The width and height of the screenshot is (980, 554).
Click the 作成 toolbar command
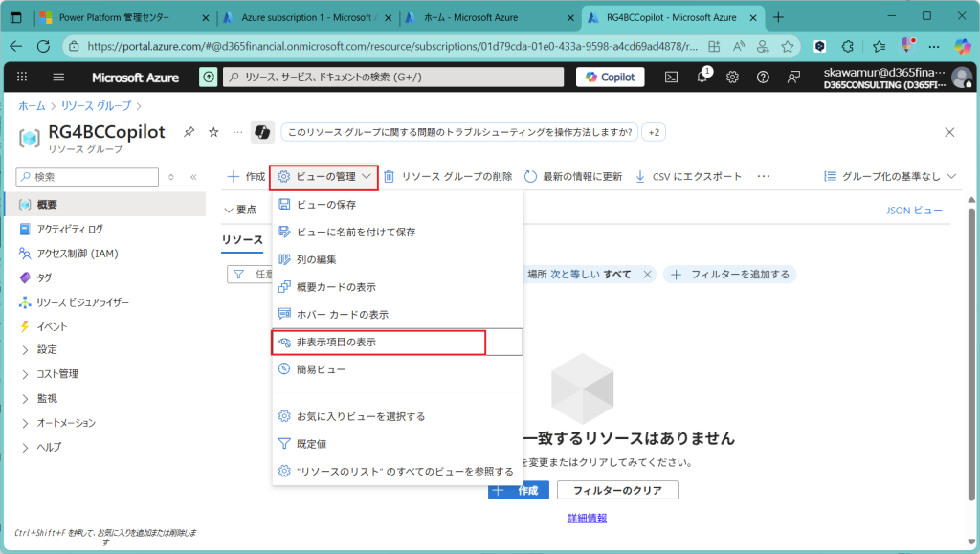[246, 177]
